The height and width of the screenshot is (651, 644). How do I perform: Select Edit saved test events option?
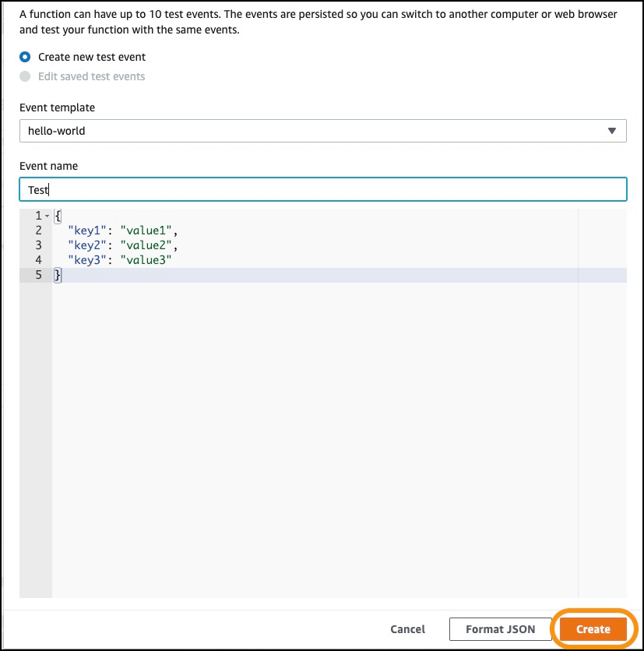click(25, 76)
